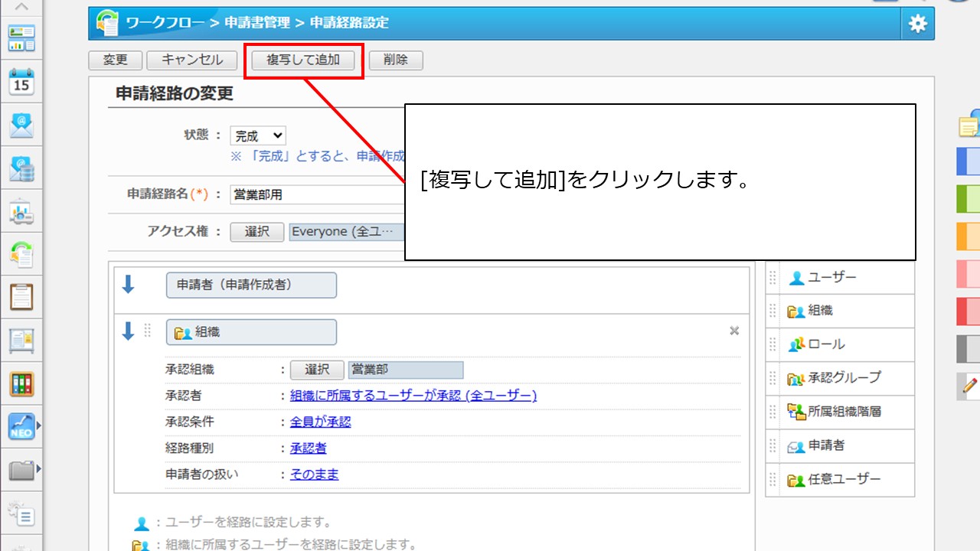Click the 変更 button

115,60
